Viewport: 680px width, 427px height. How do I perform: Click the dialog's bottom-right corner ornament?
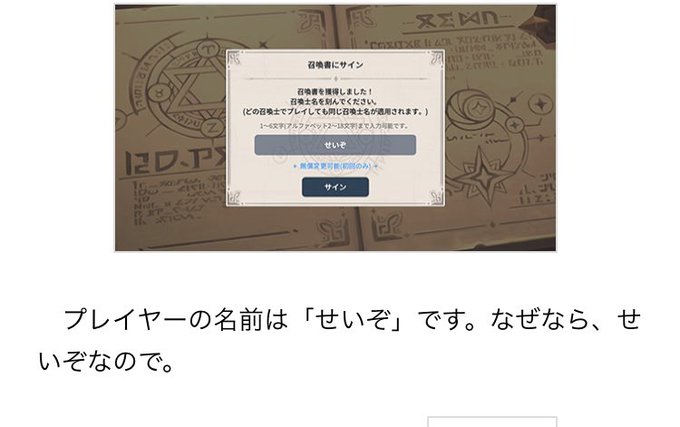[x=436, y=197]
